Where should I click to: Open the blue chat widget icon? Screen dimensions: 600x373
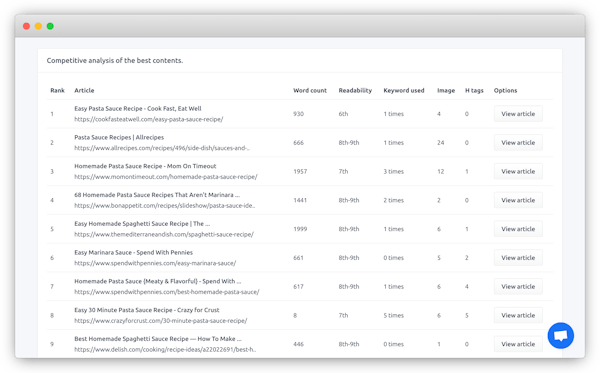561,336
